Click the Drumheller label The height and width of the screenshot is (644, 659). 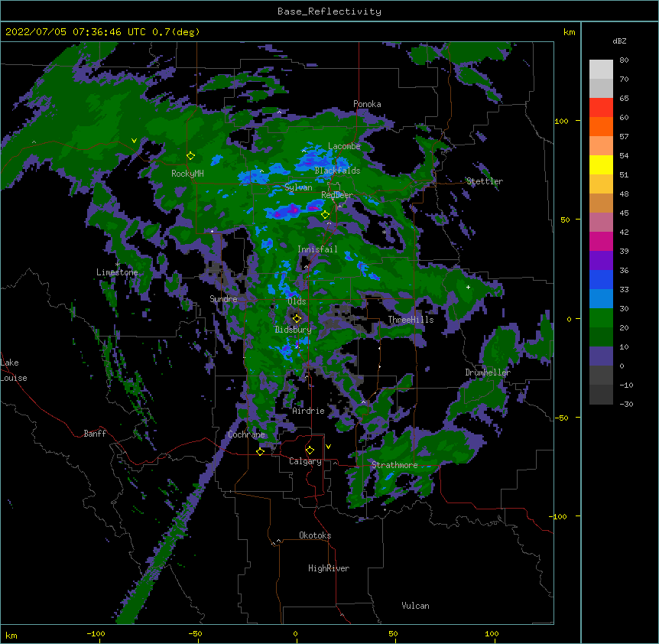click(x=488, y=372)
